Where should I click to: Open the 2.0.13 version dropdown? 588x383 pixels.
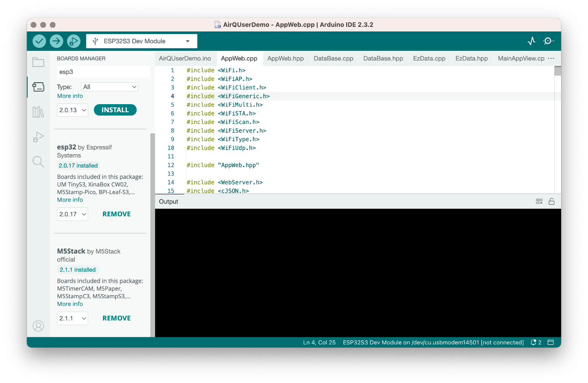(73, 110)
